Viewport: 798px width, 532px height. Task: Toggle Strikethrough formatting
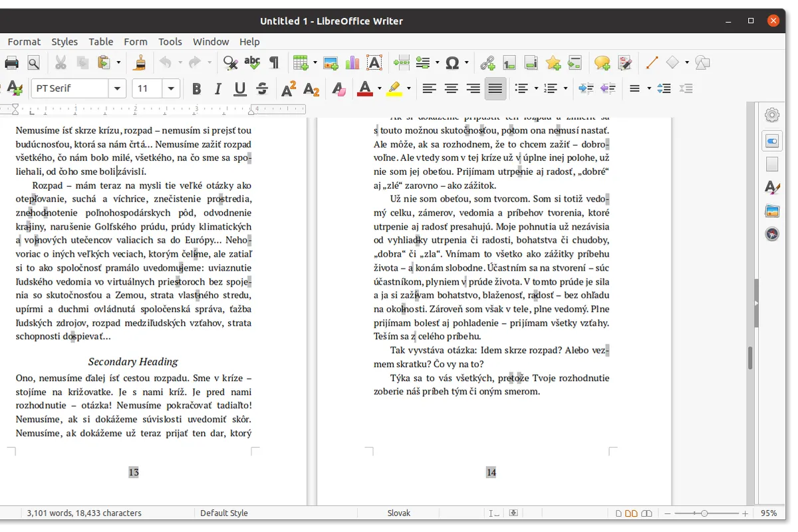click(262, 88)
